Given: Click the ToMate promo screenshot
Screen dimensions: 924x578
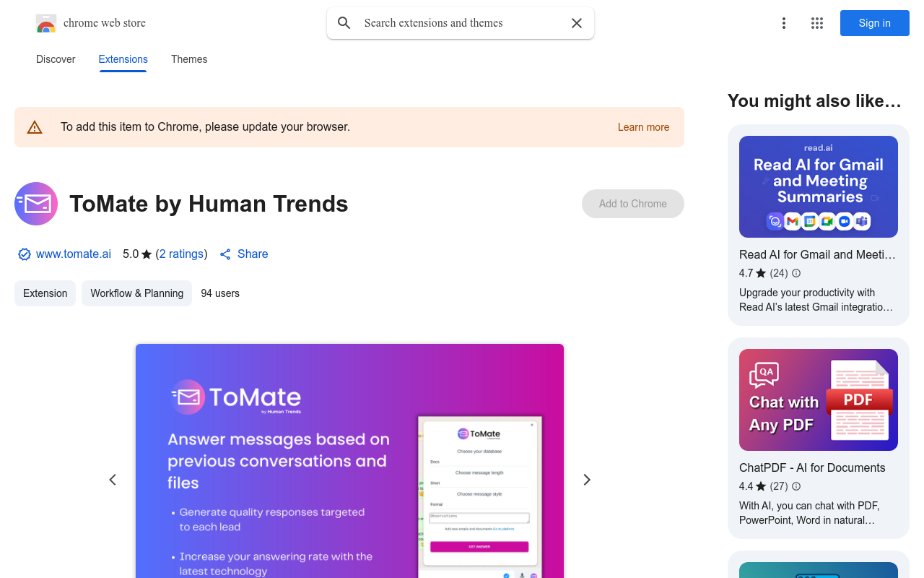Looking at the screenshot, I should (x=349, y=461).
